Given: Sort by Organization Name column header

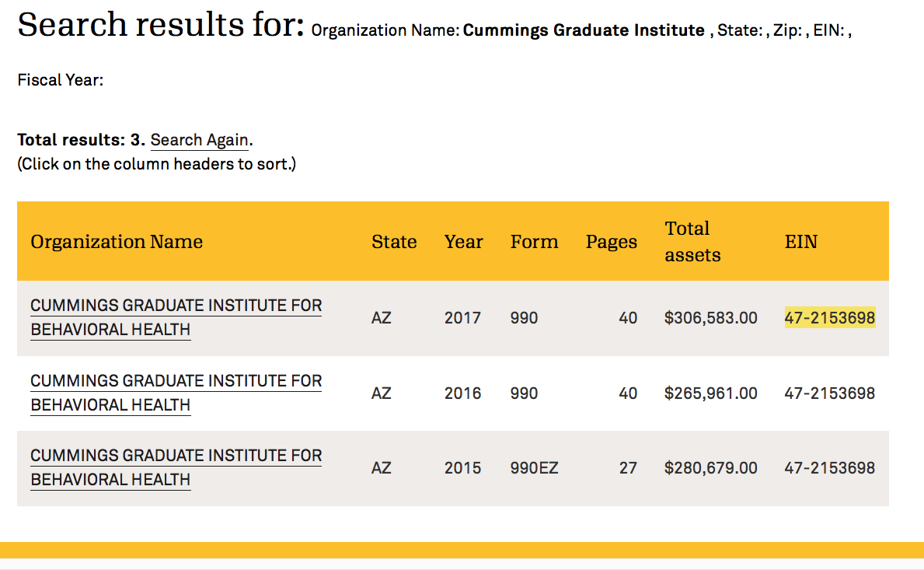Looking at the screenshot, I should (117, 242).
